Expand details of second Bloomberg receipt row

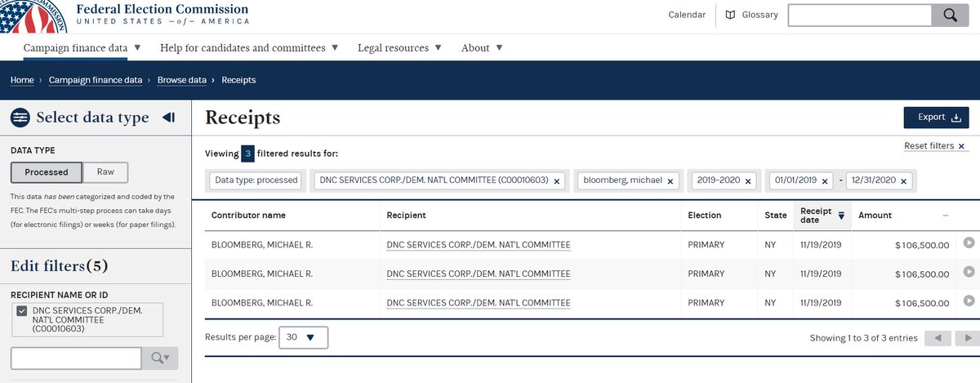[x=969, y=273]
